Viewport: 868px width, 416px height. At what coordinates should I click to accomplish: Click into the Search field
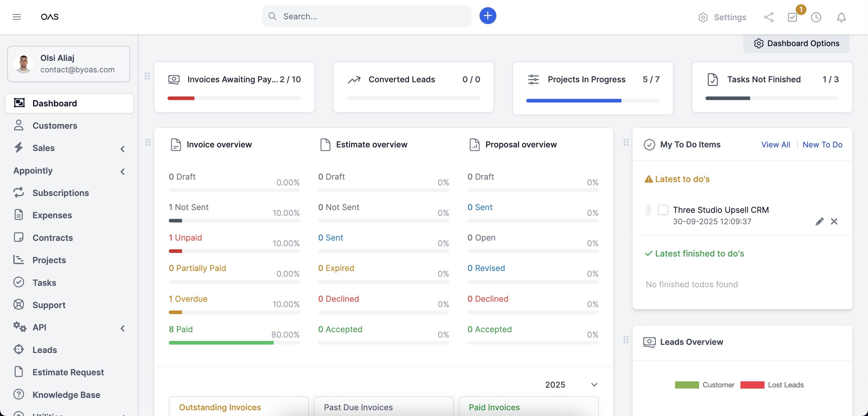[x=366, y=16]
